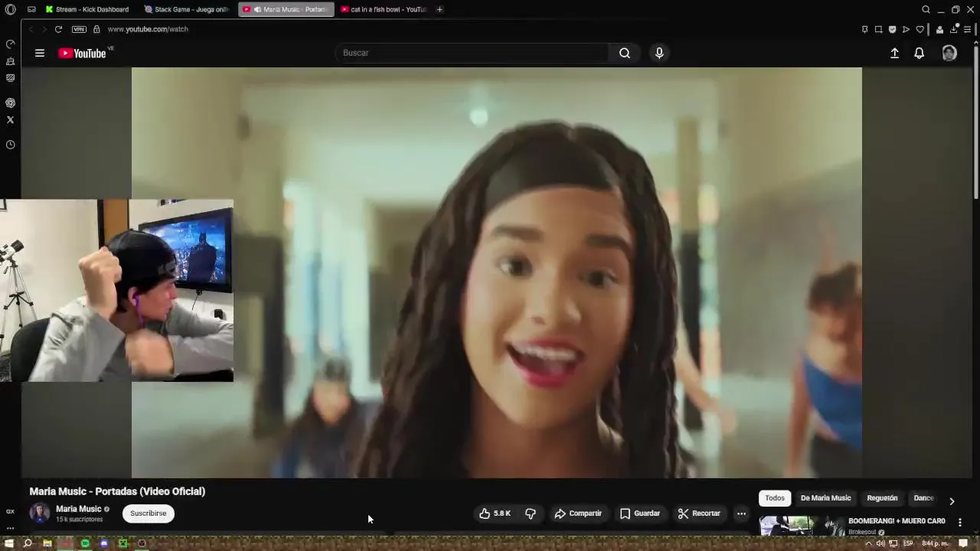The width and height of the screenshot is (980, 551).
Task: Switch to Stack Game tab
Action: tap(188, 9)
